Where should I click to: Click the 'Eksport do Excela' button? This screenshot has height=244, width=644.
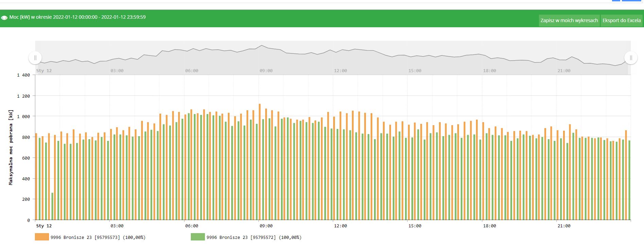[x=622, y=20]
